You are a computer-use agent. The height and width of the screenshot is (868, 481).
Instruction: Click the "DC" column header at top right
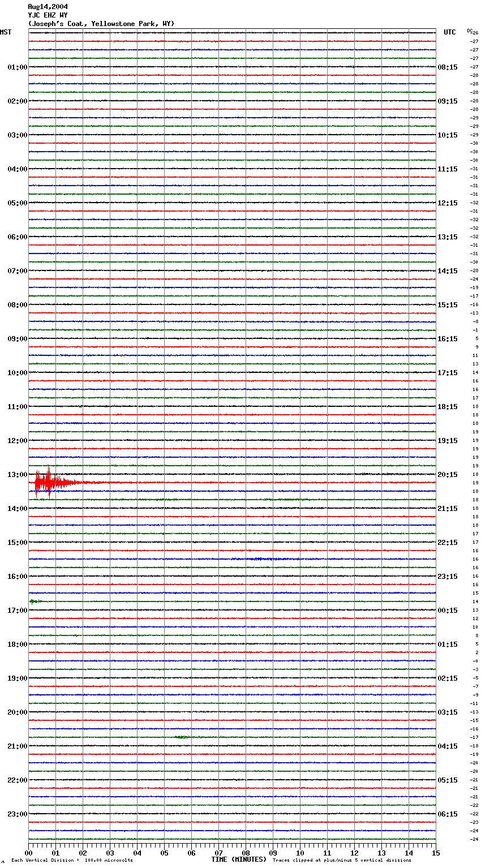pyautogui.click(x=470, y=31)
